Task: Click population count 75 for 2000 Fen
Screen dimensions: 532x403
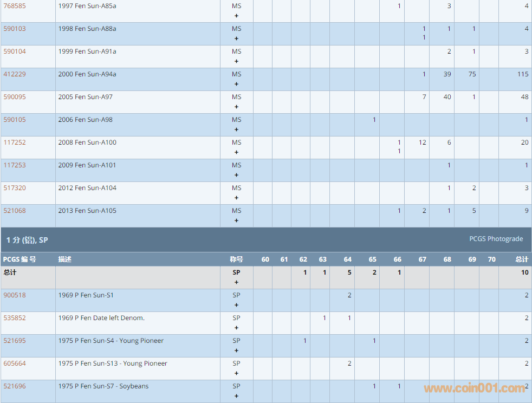Action: click(x=472, y=74)
